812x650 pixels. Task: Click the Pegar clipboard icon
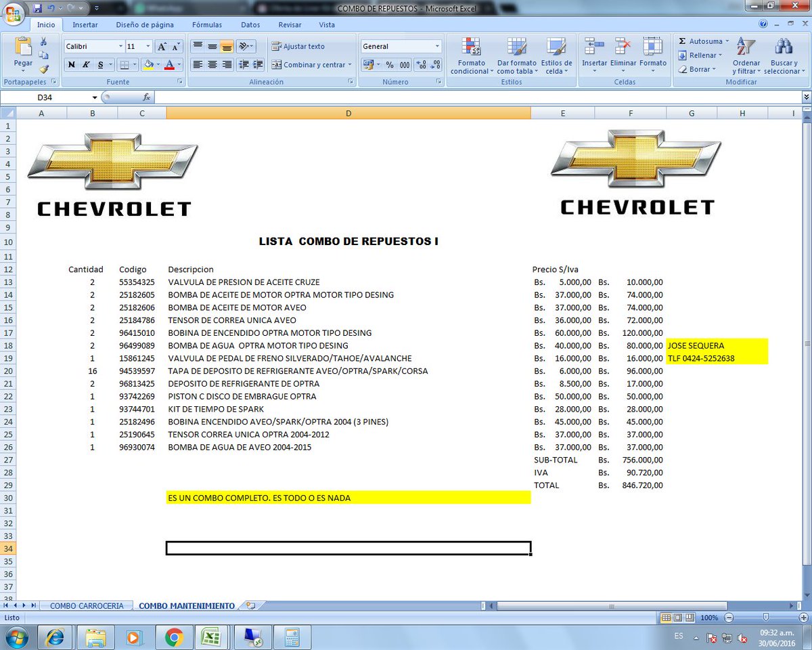pyautogui.click(x=23, y=47)
